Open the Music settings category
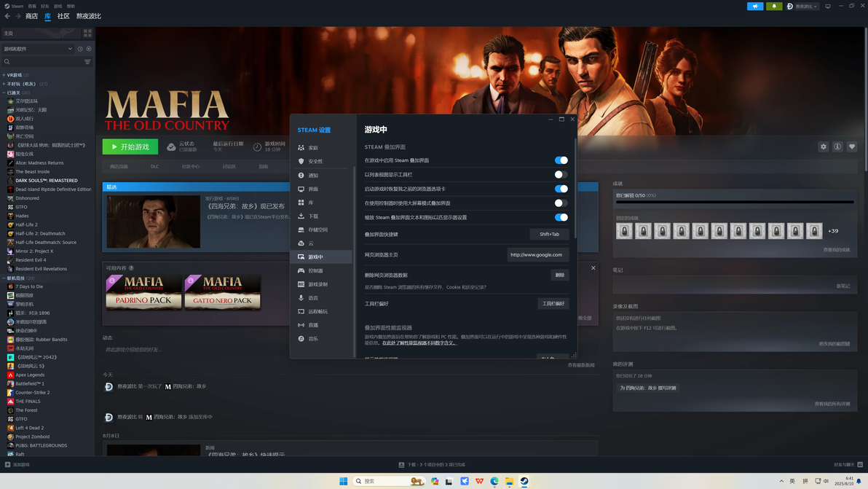 pyautogui.click(x=321, y=338)
